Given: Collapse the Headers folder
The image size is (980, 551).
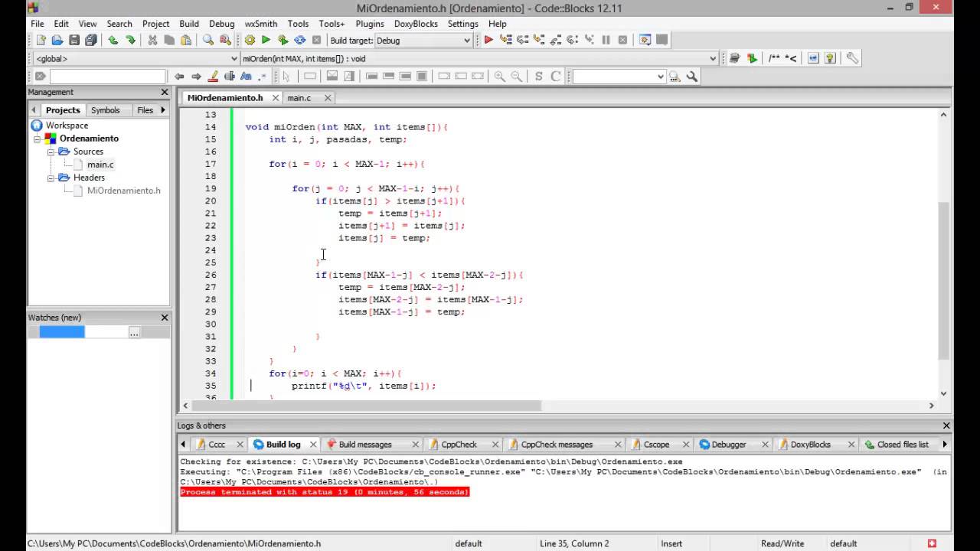Looking at the screenshot, I should (51, 178).
